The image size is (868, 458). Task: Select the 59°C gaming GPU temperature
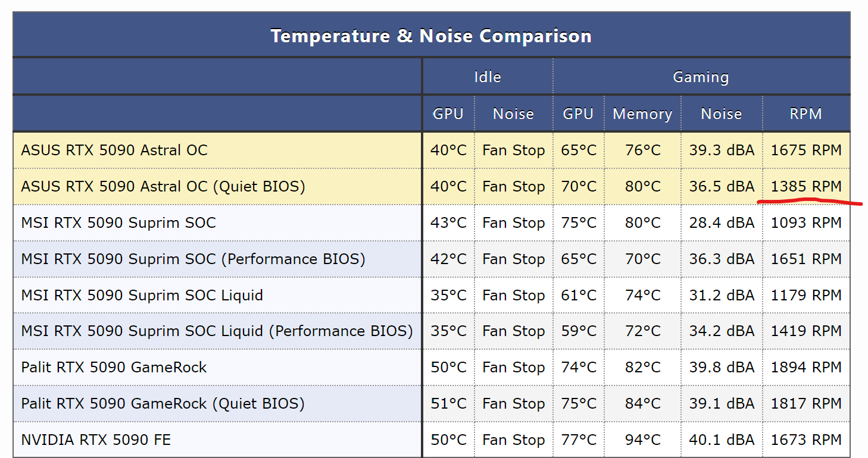(578, 331)
